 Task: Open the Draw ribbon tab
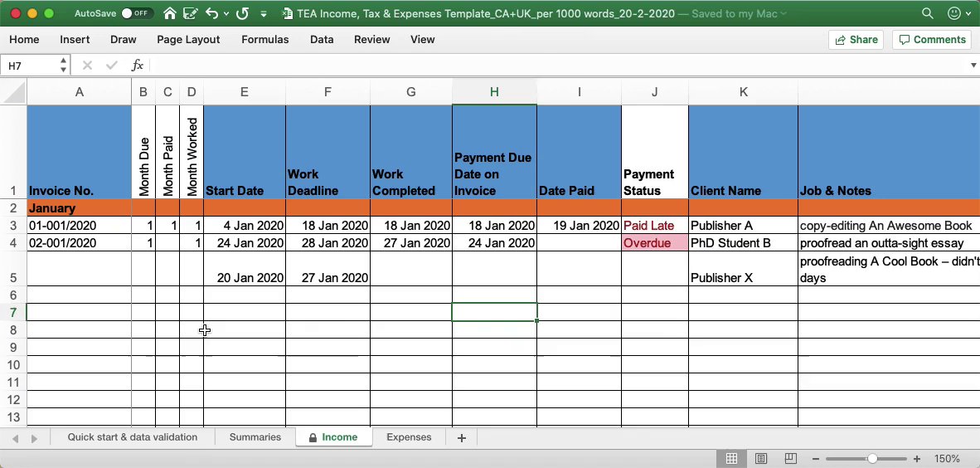(124, 40)
